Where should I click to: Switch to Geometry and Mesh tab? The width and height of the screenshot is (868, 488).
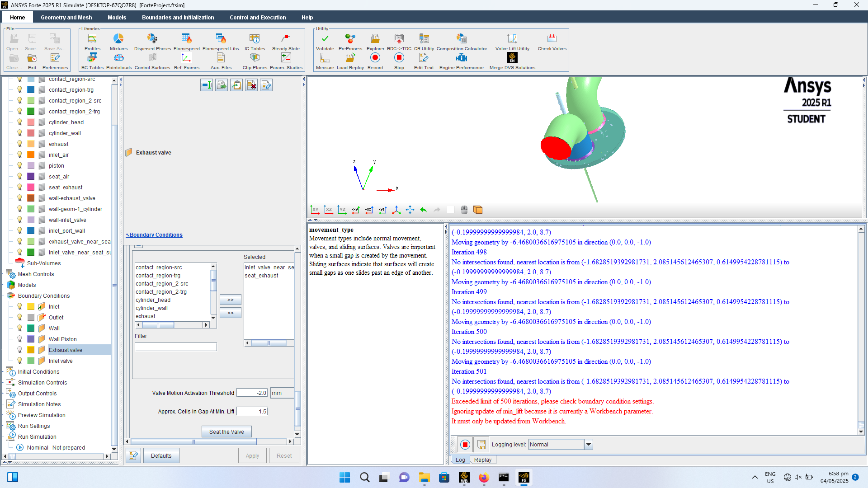(66, 17)
